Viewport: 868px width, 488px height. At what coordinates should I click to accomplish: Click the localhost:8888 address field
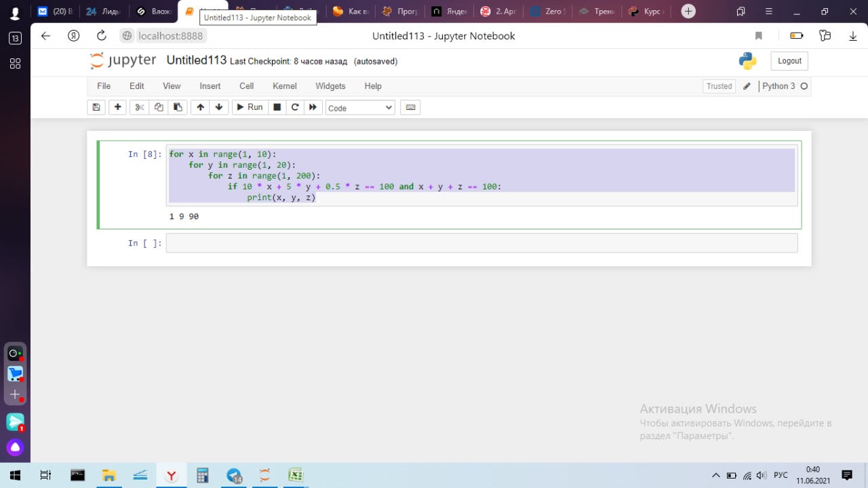click(x=170, y=36)
